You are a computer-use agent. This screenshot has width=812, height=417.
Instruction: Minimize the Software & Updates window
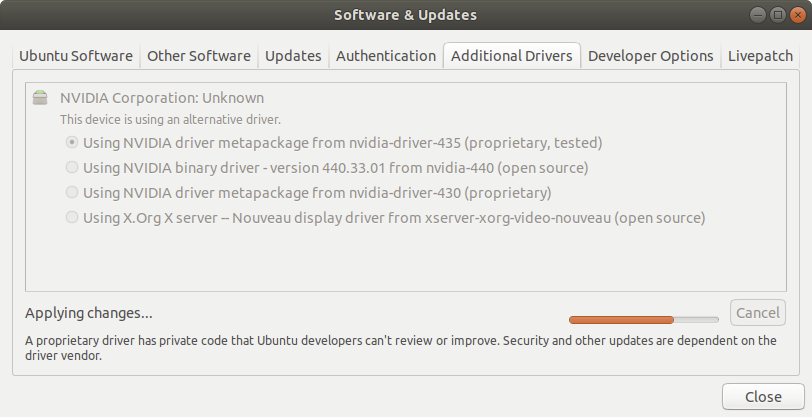[x=758, y=15]
